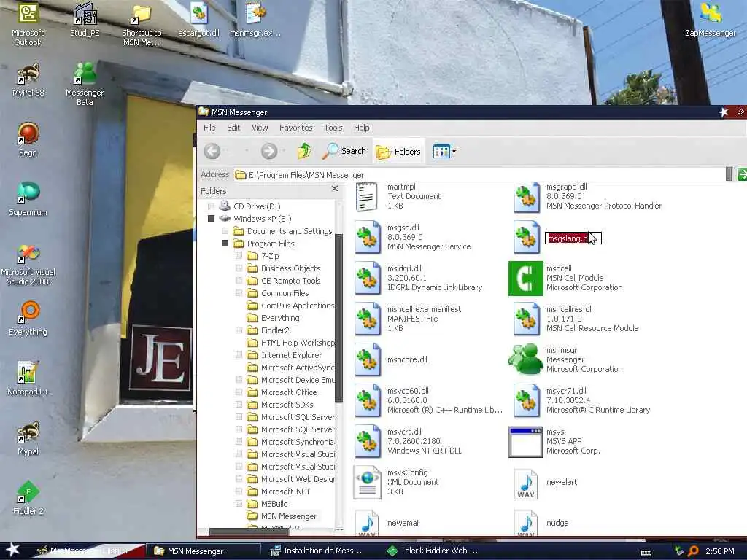Click the magnifier icon in system tray
The width and height of the screenshot is (747, 560).
(x=694, y=551)
